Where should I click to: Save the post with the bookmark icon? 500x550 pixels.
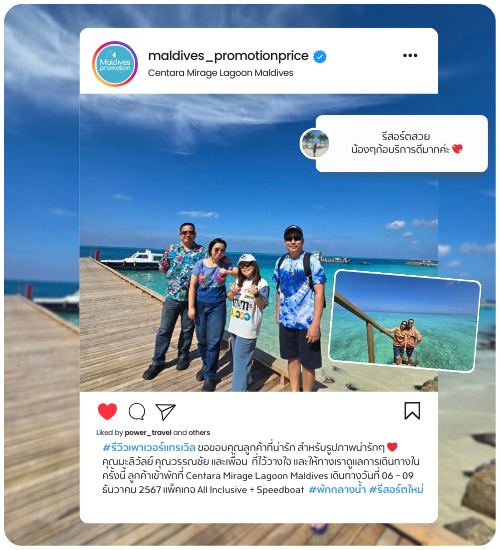point(412,411)
